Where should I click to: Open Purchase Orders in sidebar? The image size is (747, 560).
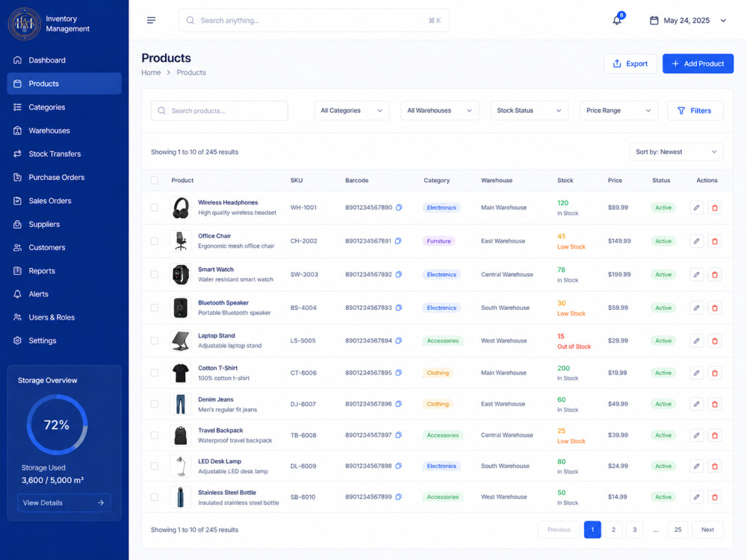coord(64,177)
